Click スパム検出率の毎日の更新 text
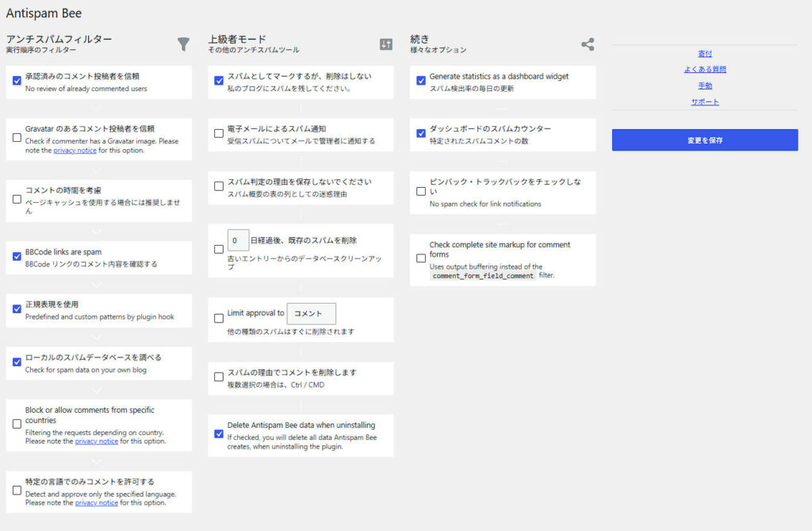The image size is (812, 531). [x=472, y=89]
